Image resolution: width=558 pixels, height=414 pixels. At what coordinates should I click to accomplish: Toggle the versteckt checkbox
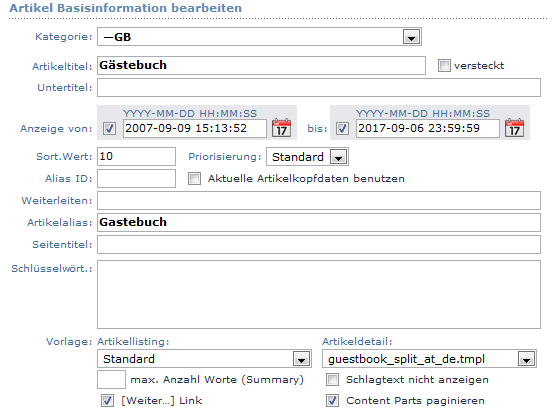pyautogui.click(x=444, y=65)
